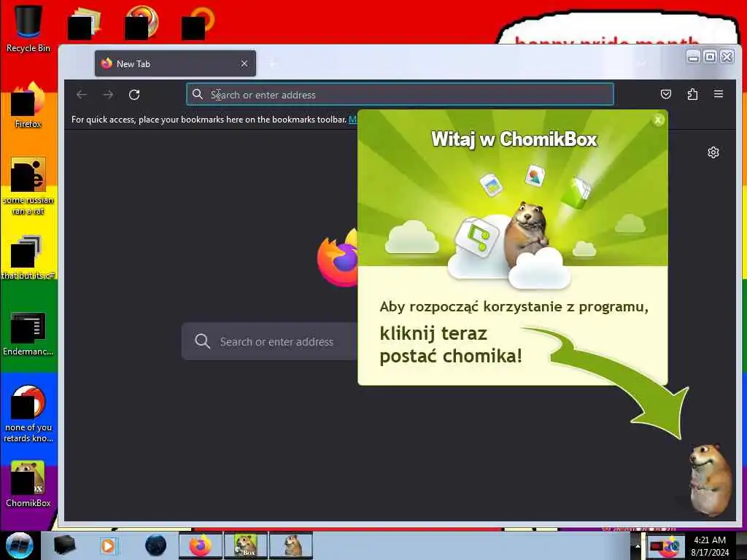This screenshot has height=560, width=747.
Task: Open the Save to Pocket icon
Action: [666, 94]
